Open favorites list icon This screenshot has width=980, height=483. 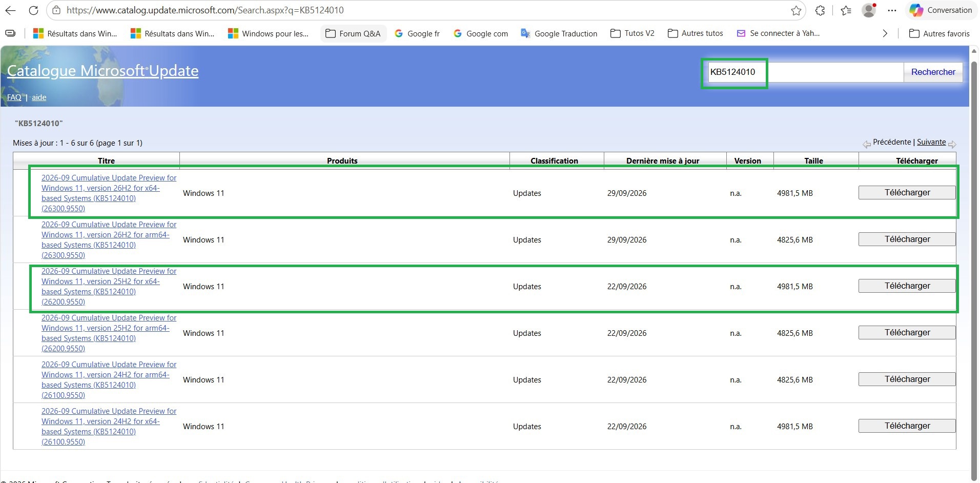pos(846,10)
